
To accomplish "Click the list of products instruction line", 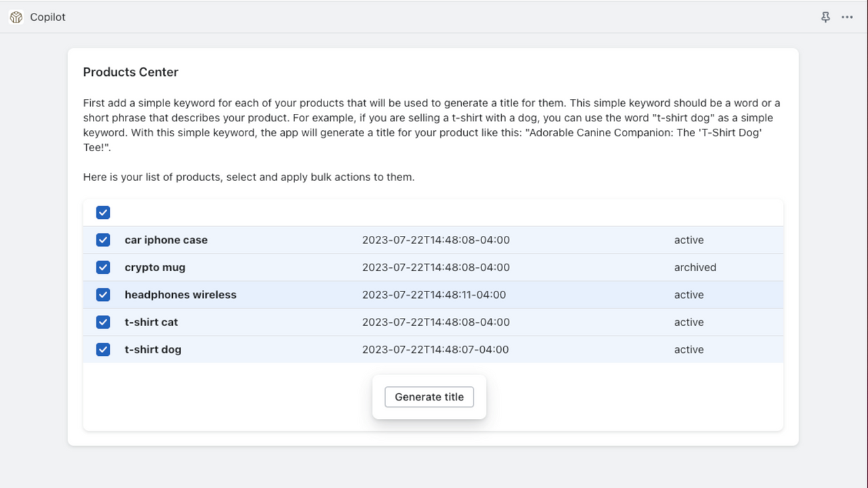I will click(x=249, y=177).
